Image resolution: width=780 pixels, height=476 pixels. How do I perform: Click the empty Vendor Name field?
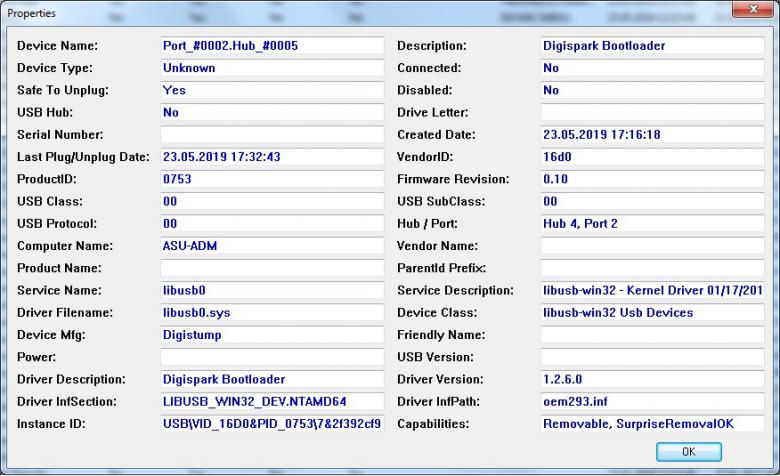pyautogui.click(x=652, y=246)
